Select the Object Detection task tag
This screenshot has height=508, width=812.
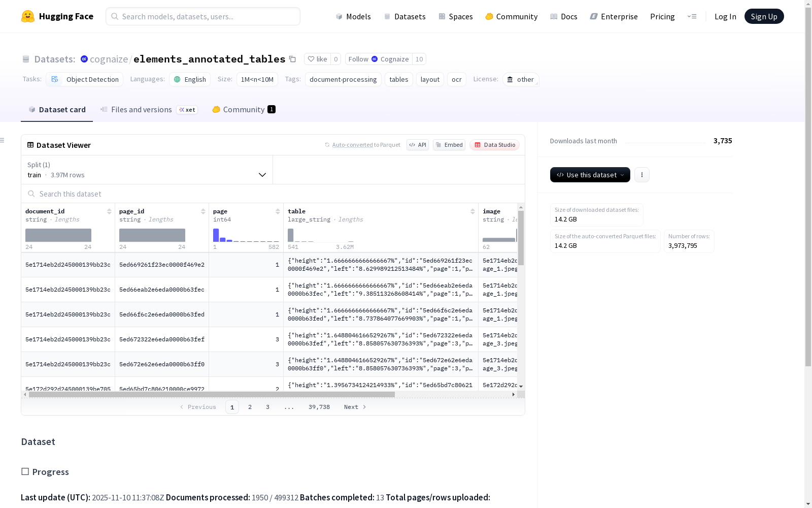pyautogui.click(x=85, y=79)
